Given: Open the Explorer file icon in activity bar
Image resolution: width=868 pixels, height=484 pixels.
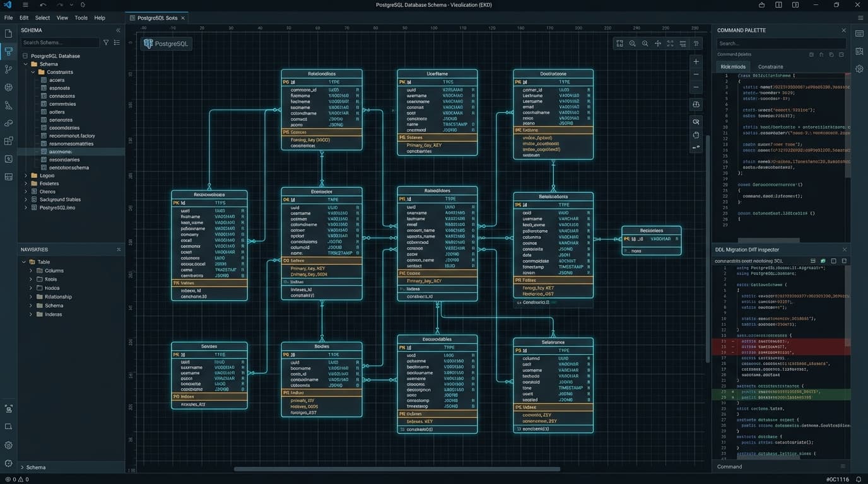Looking at the screenshot, I should click(9, 33).
